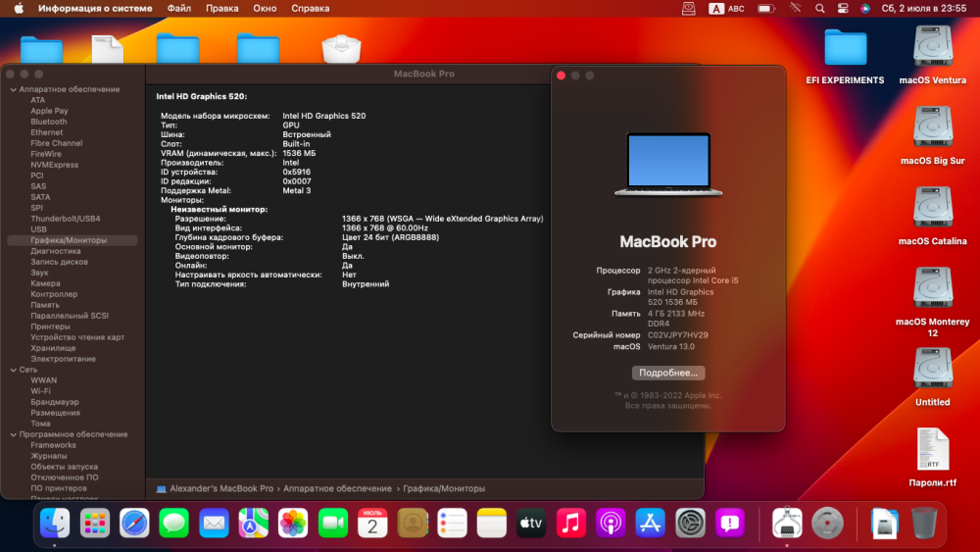Select Bluetooth in hardware list
This screenshot has height=552, width=980.
pos(49,122)
